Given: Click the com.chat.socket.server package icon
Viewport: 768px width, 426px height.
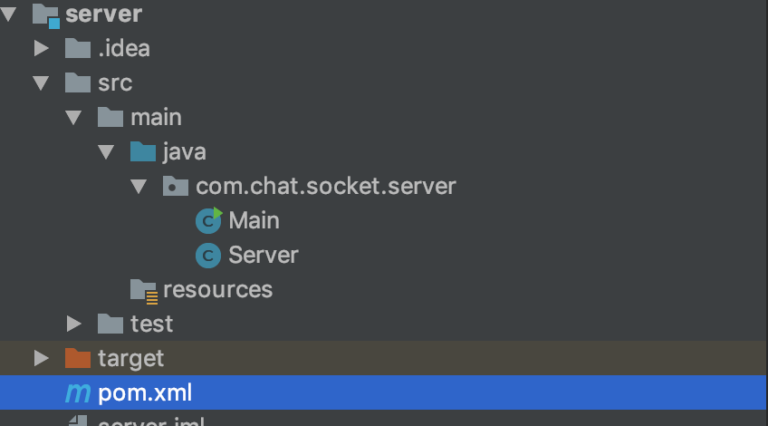Looking at the screenshot, I should click(175, 186).
